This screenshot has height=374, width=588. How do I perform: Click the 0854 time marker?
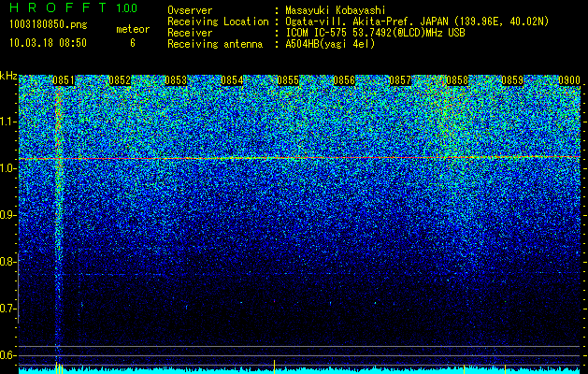[x=232, y=80]
